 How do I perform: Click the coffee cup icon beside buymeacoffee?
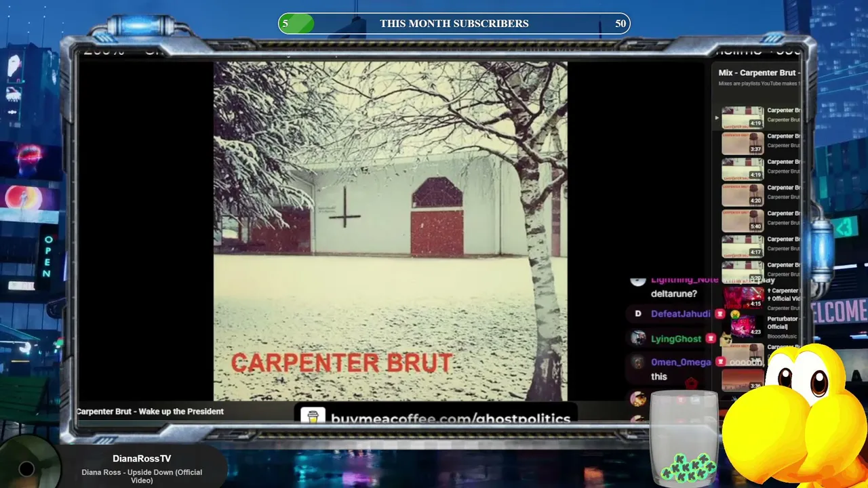pyautogui.click(x=313, y=417)
